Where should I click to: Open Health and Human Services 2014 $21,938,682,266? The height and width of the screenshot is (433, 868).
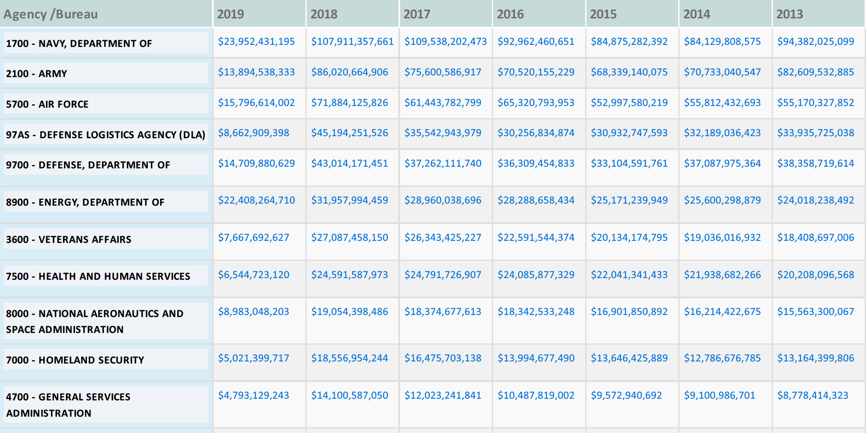(722, 275)
